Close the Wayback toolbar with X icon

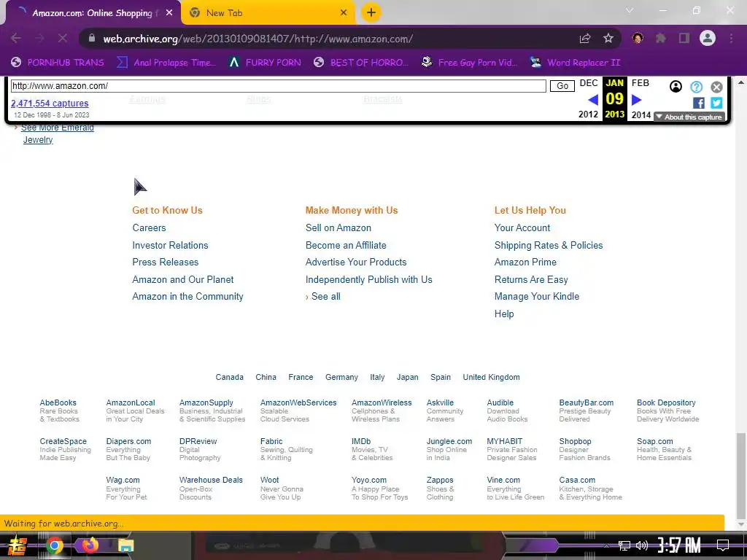pyautogui.click(x=716, y=87)
